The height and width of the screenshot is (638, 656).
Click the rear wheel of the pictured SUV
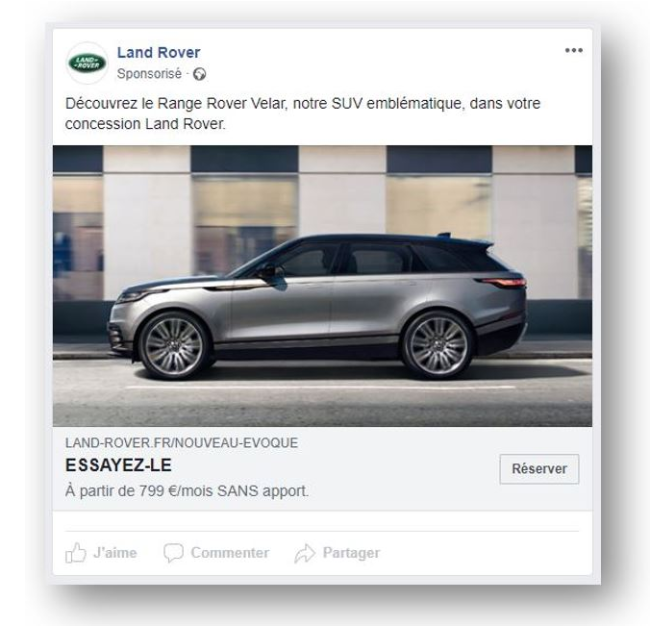click(x=438, y=346)
